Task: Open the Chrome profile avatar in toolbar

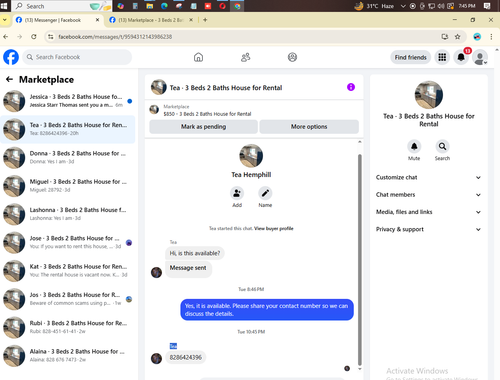Action: point(477,37)
